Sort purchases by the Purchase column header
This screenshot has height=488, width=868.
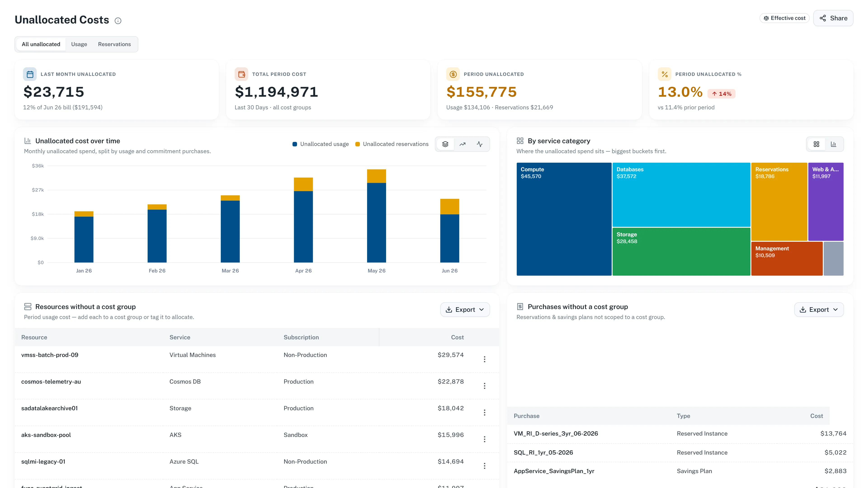pos(526,416)
